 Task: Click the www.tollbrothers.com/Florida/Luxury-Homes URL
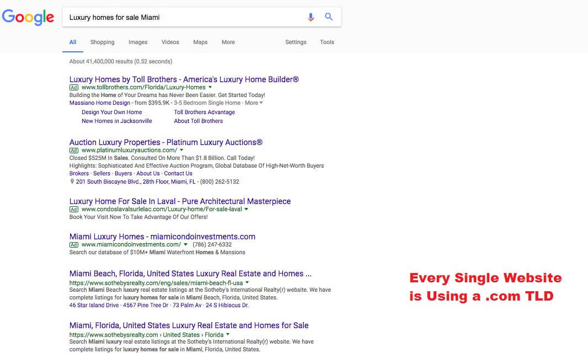point(143,87)
